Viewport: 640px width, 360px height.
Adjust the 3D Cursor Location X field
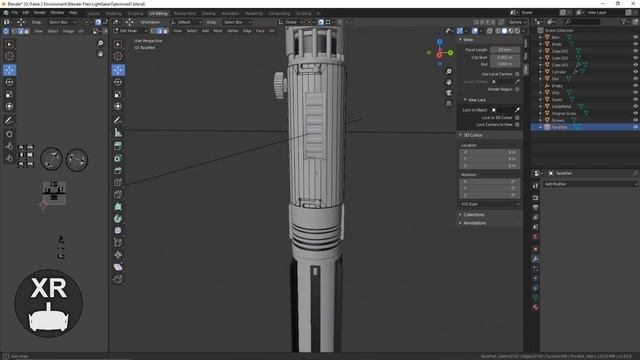pos(490,152)
